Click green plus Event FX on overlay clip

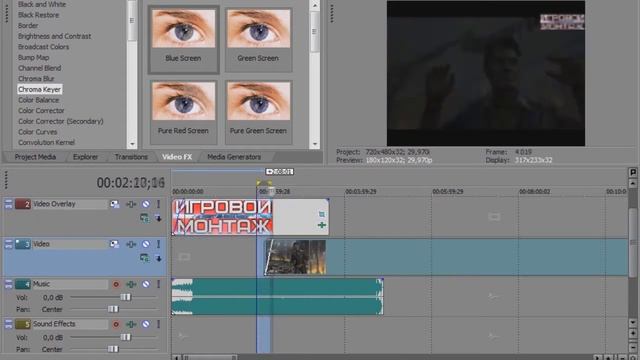tap(322, 225)
